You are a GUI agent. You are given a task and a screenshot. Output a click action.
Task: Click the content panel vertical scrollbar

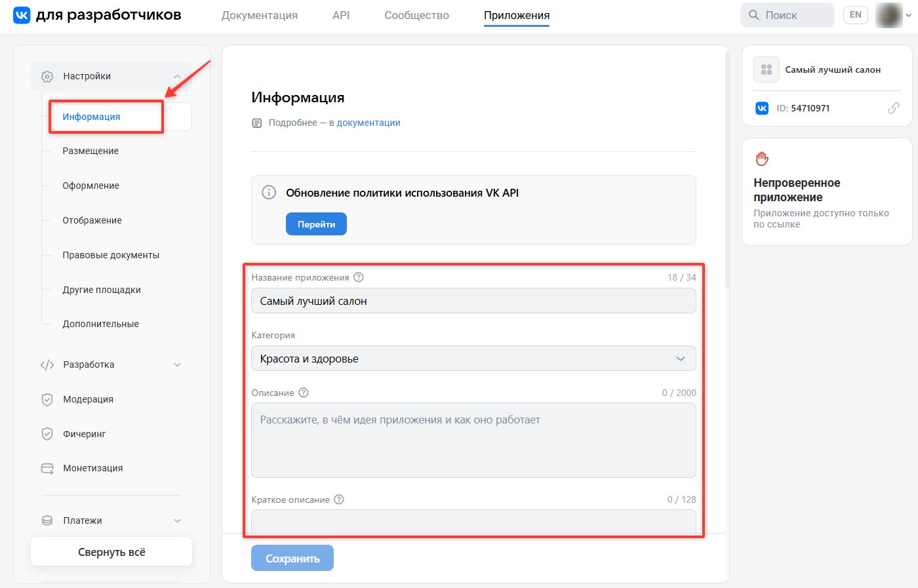(x=727, y=170)
